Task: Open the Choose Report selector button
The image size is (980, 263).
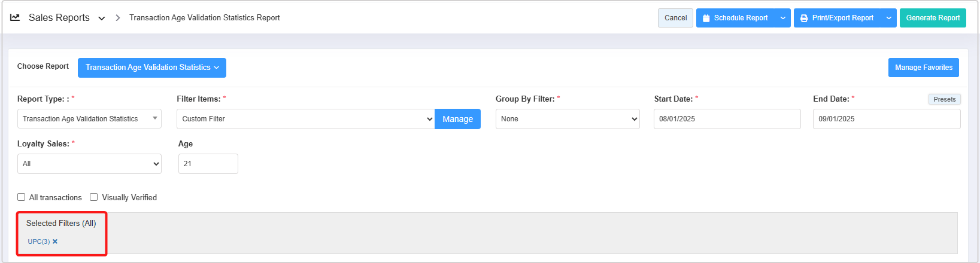Action: tap(151, 68)
